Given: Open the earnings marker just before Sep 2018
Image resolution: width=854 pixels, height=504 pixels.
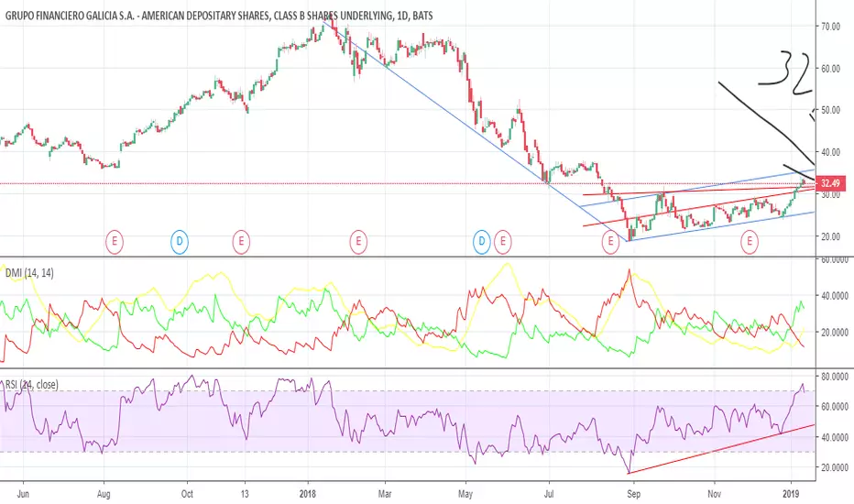Looking at the screenshot, I should (x=610, y=241).
